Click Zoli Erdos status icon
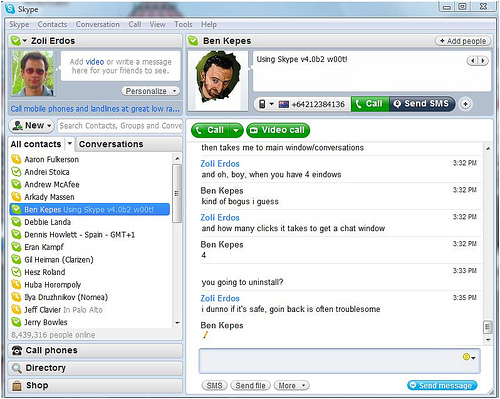 tap(15, 41)
